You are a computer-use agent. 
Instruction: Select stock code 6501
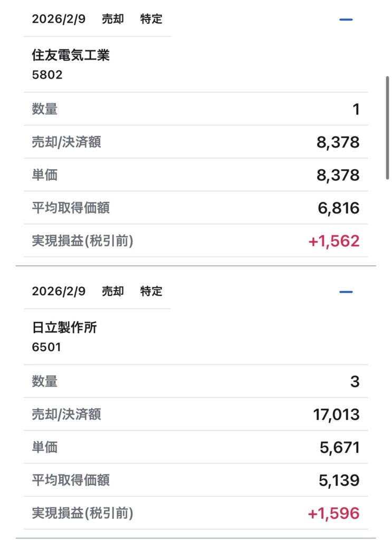(x=46, y=347)
